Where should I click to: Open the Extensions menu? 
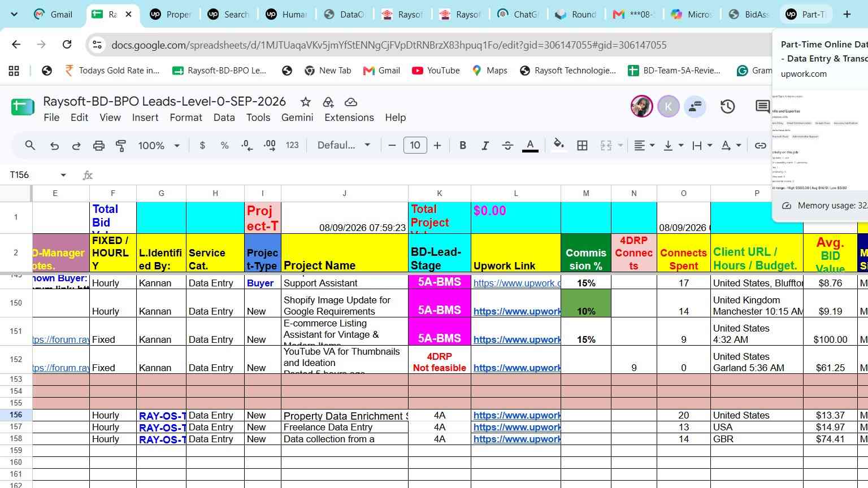tap(349, 117)
